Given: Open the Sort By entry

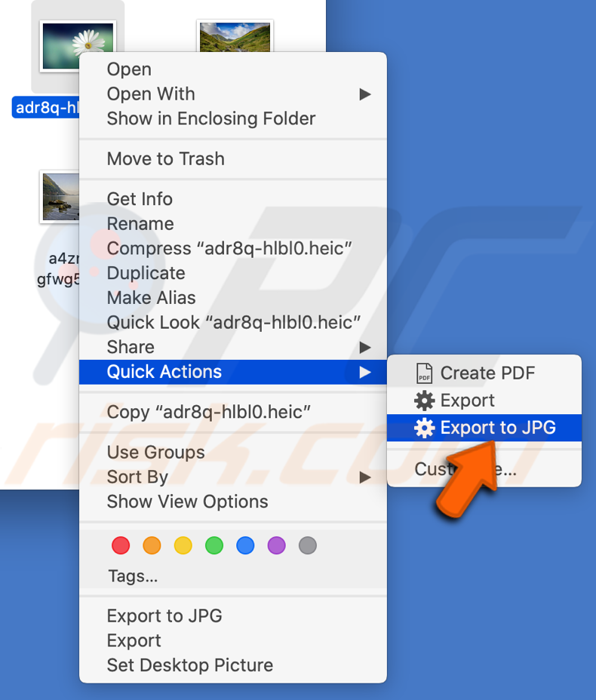Looking at the screenshot, I should [233, 477].
